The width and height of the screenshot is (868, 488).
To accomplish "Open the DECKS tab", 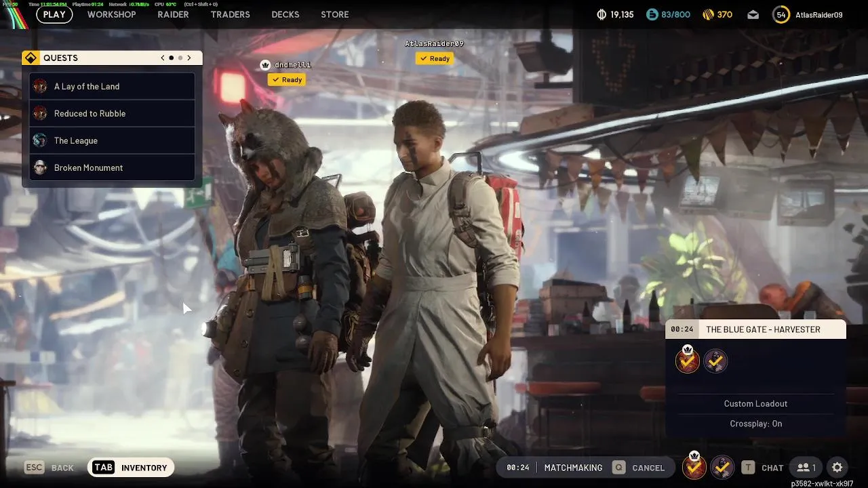I will (x=285, y=14).
